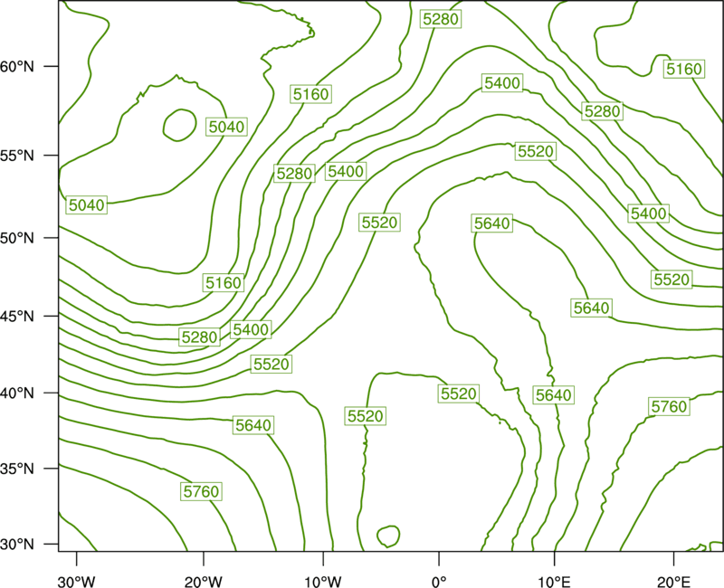Click the 20°W longitude axis label
Viewport: 724px width, 588px height.
203,582
